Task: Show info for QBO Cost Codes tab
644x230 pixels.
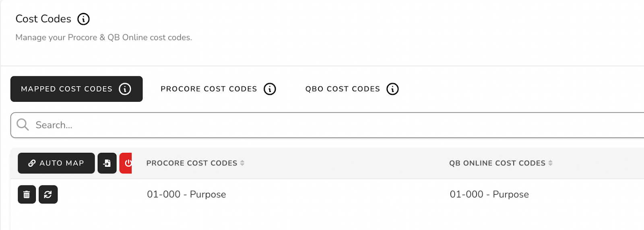Action: [x=392, y=89]
